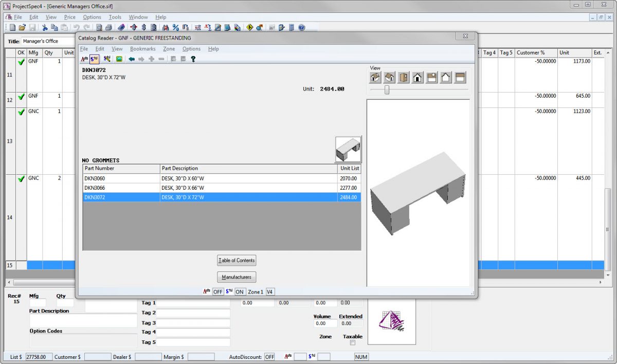This screenshot has height=364, width=617.
Task: Click the Std mode icon in the Catalog Reader toolbar
Action: (94, 59)
